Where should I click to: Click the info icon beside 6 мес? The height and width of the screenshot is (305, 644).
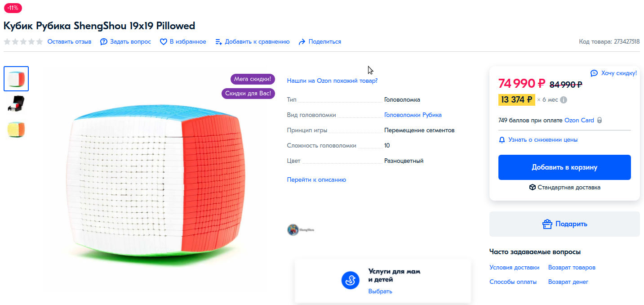click(564, 100)
